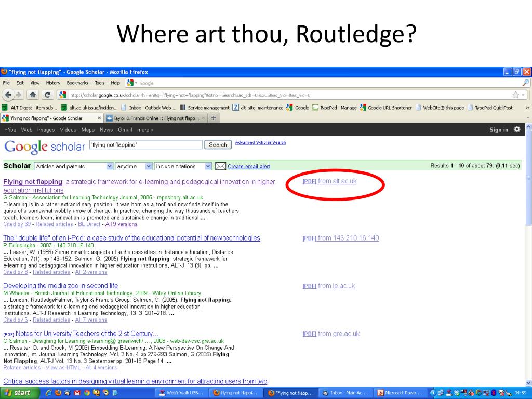Click the envelope icon beside Create email alert

(220, 166)
